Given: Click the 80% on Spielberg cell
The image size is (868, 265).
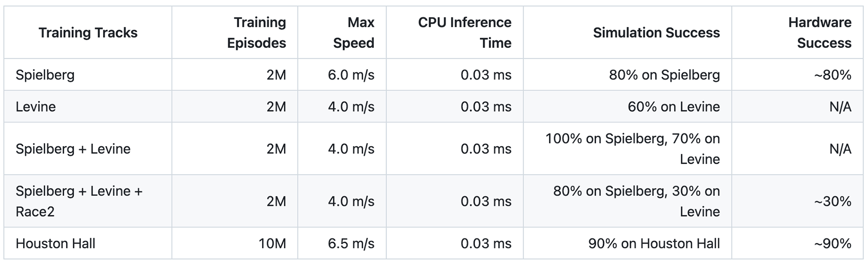Looking at the screenshot, I should [665, 75].
